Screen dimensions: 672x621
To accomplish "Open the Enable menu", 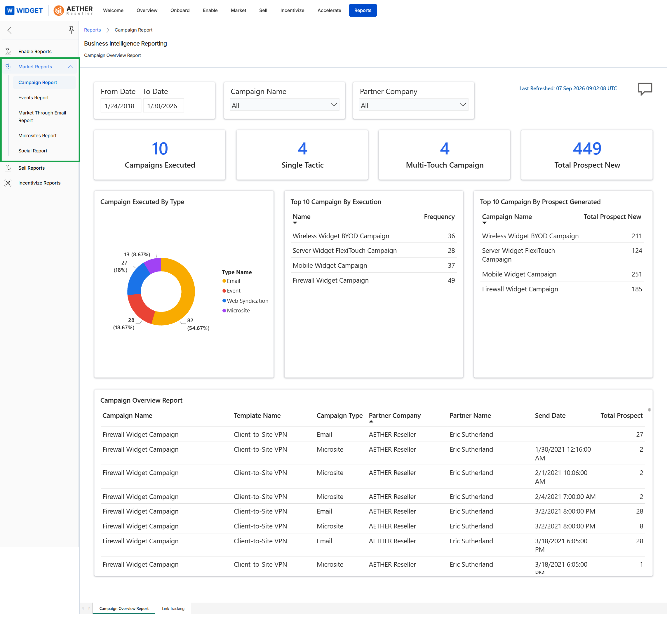I will click(x=210, y=11).
